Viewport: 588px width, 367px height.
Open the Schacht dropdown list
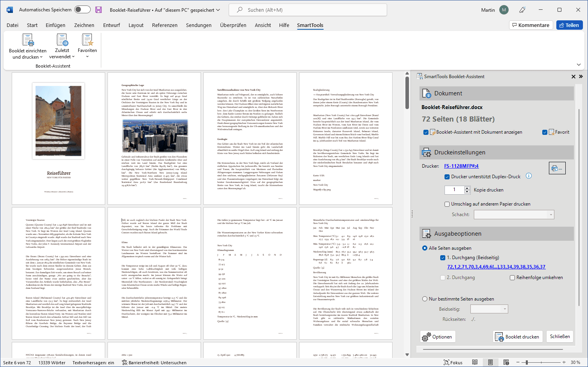pos(551,215)
